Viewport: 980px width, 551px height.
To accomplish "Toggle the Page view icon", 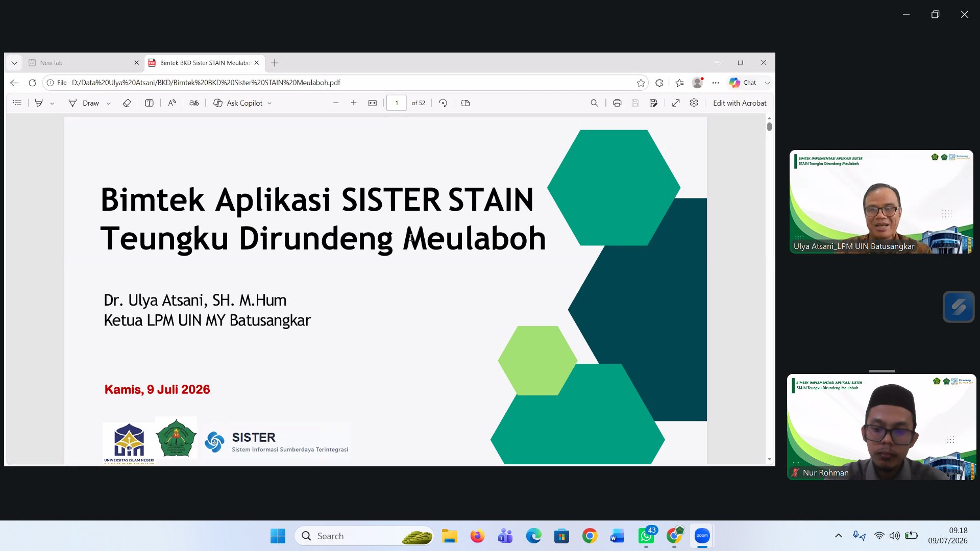I will (465, 103).
